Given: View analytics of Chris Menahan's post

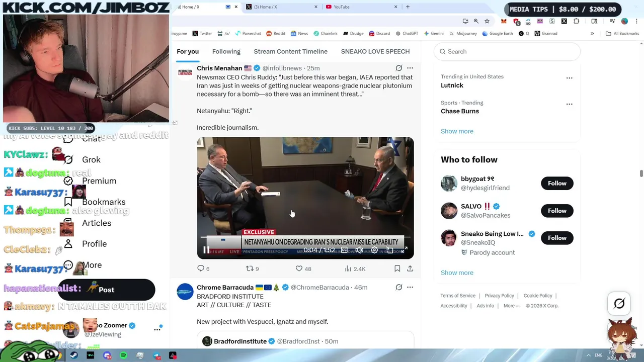Looking at the screenshot, I should tap(355, 268).
